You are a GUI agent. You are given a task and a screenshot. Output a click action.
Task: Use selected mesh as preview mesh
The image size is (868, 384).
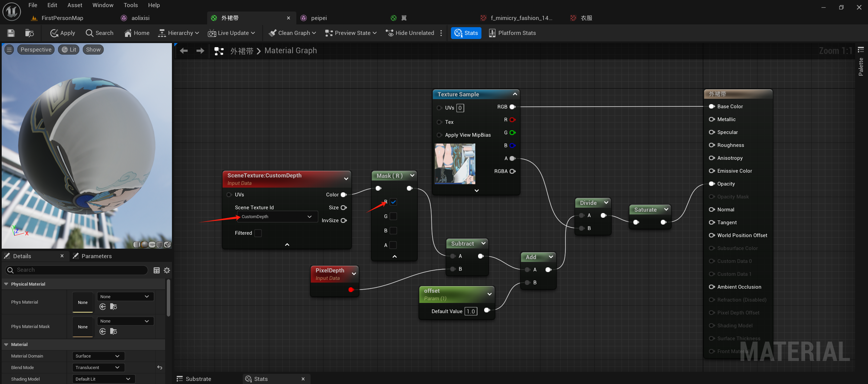167,244
